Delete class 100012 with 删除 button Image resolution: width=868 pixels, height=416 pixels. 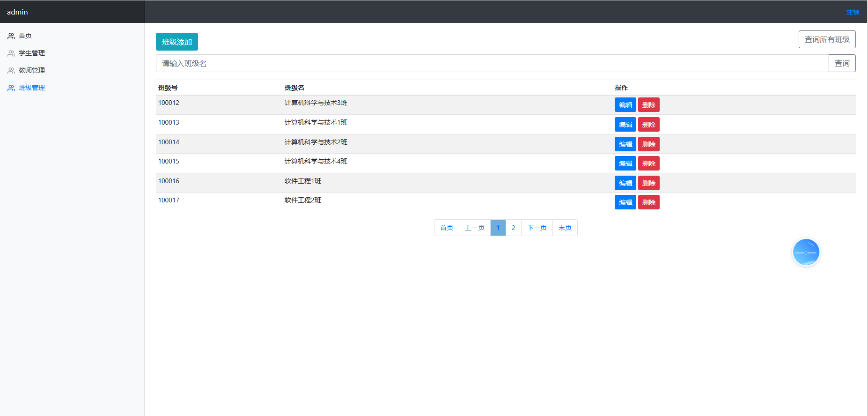(x=649, y=105)
